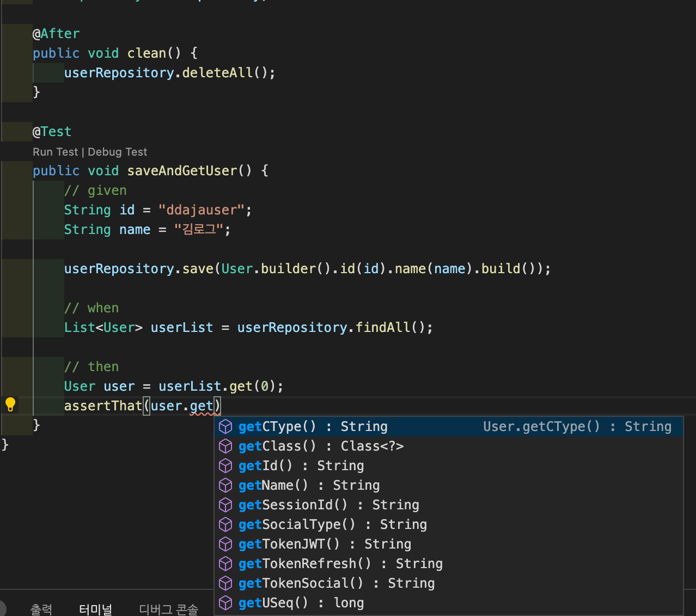Click User.getCType() : String detail text
The image size is (696, 616).
tap(577, 427)
